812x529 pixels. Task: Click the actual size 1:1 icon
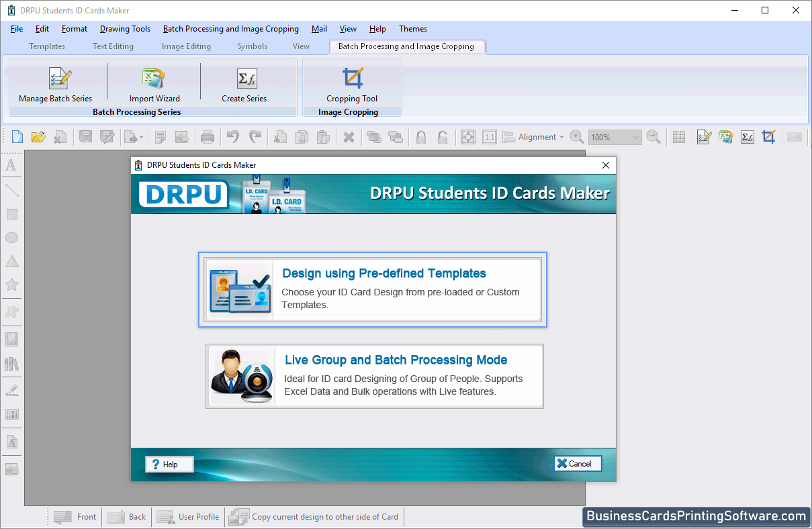pos(490,137)
